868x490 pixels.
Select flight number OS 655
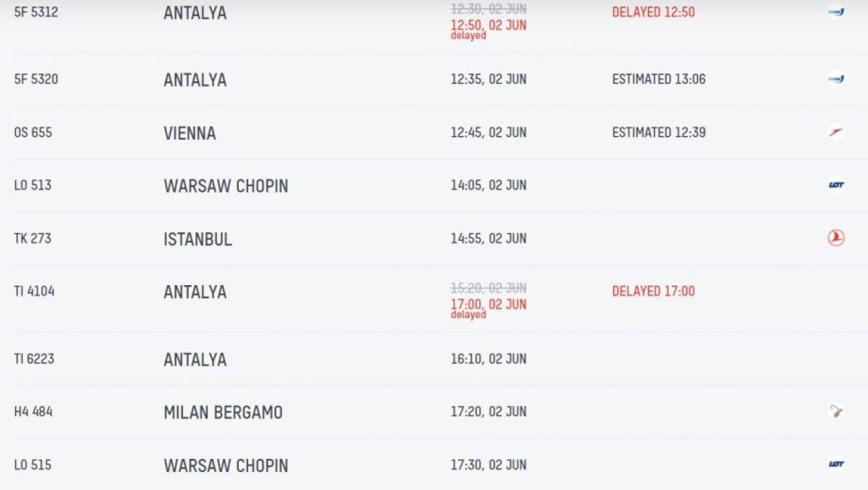(x=33, y=132)
